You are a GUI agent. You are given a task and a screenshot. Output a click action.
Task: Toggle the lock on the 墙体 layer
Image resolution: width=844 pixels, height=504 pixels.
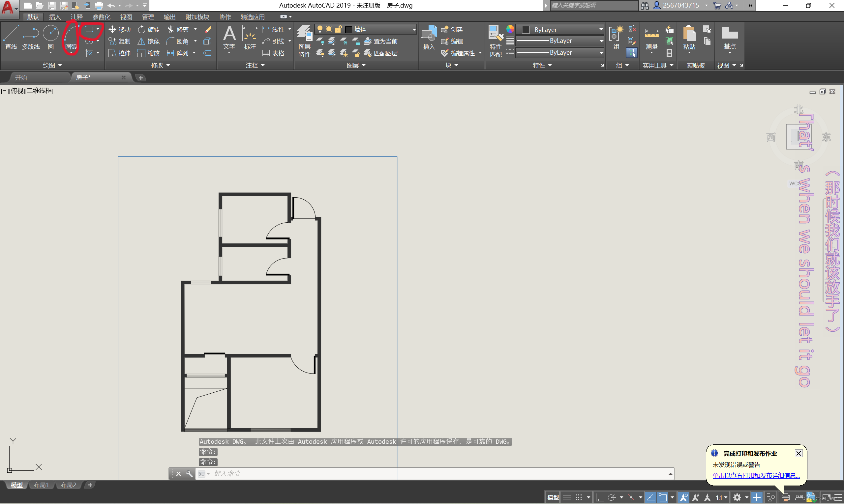click(x=338, y=29)
